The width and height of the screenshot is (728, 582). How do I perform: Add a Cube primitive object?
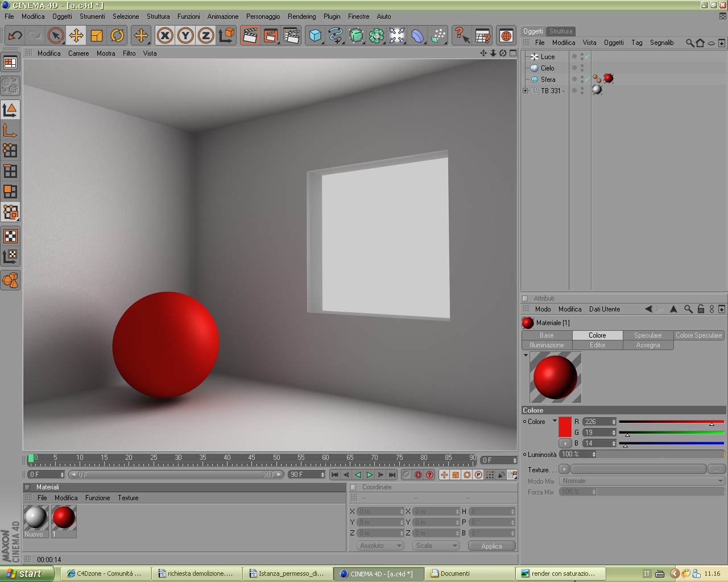coord(315,36)
